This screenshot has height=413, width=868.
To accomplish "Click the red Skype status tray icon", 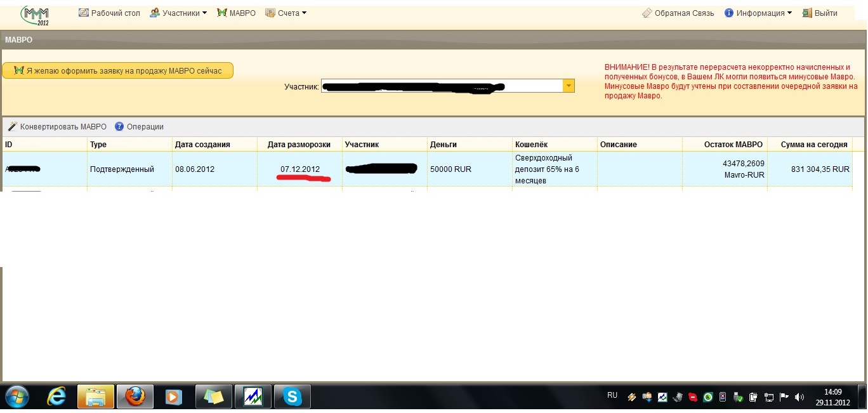I will coord(694,398).
